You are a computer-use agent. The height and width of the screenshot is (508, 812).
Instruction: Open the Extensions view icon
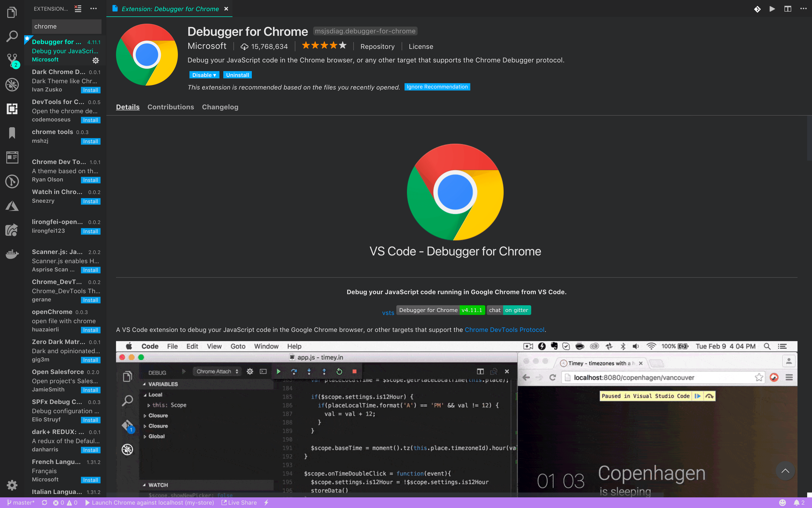pos(12,109)
